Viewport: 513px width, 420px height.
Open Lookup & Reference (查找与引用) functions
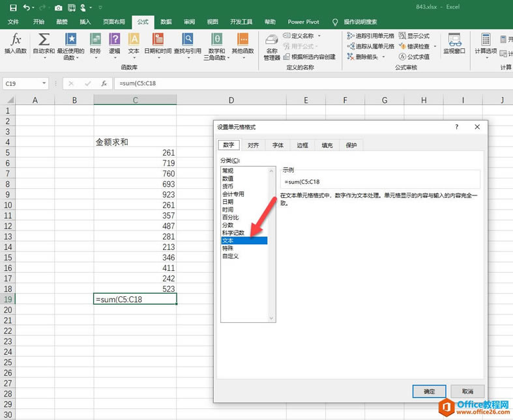pos(188,45)
